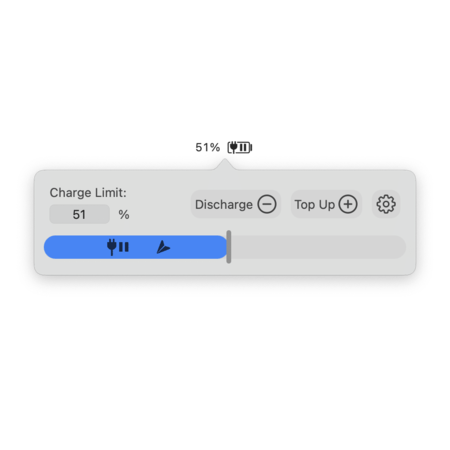Open the settings gear in the popover

tap(386, 204)
